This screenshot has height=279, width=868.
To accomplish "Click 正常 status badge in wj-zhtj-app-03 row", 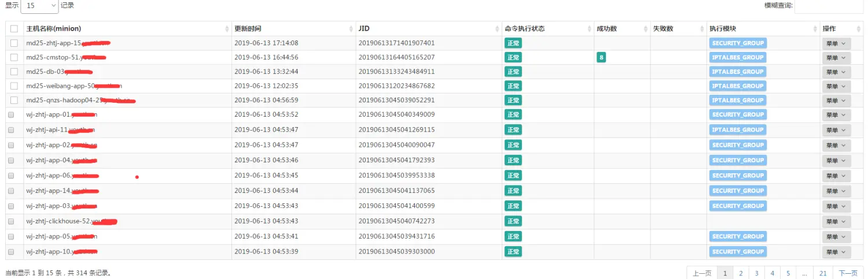I will tap(513, 206).
